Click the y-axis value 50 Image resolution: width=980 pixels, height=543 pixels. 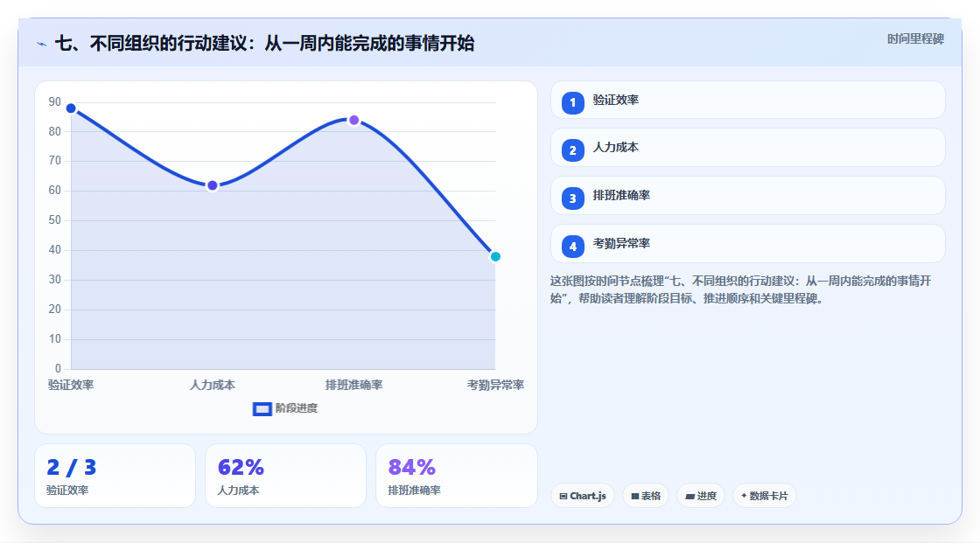55,220
